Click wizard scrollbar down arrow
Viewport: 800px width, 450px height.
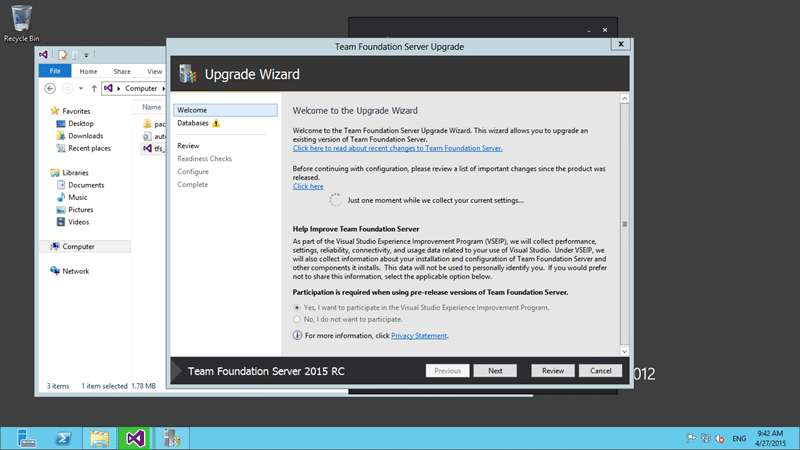(624, 351)
